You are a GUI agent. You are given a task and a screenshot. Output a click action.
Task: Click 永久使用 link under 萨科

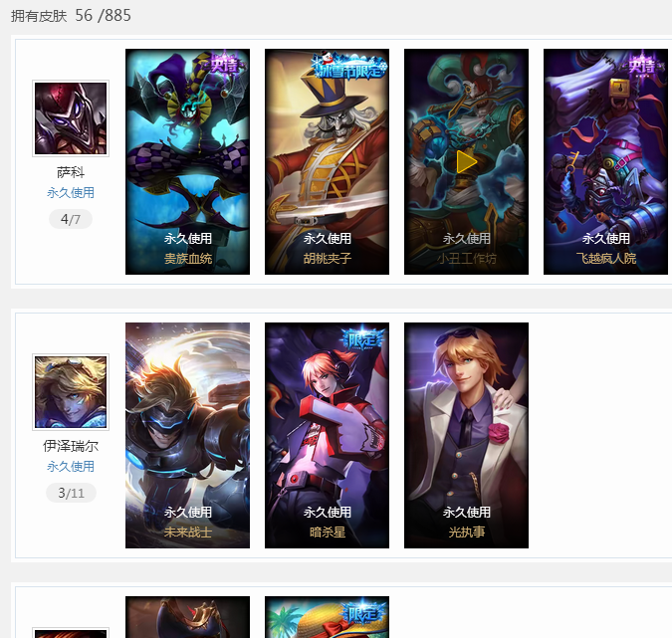pyautogui.click(x=71, y=193)
